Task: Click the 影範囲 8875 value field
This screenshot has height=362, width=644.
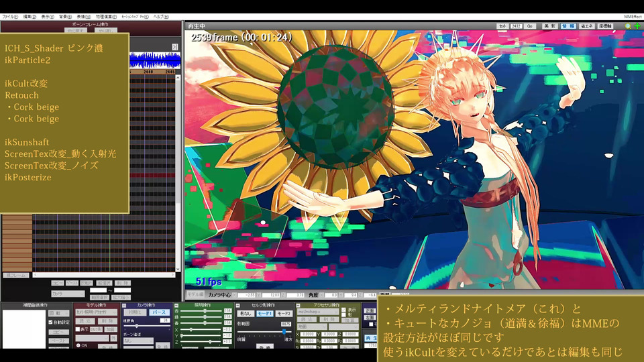Action: [x=286, y=324]
